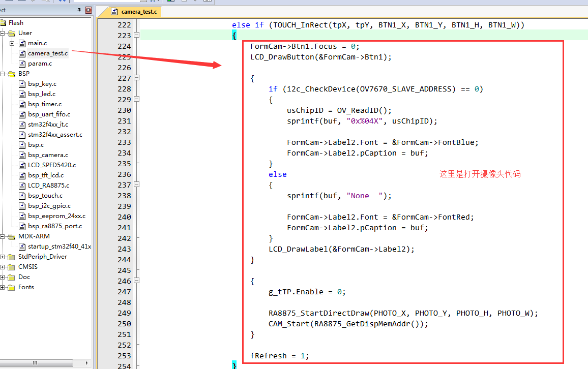Collapse the BSP group

(x=2, y=74)
